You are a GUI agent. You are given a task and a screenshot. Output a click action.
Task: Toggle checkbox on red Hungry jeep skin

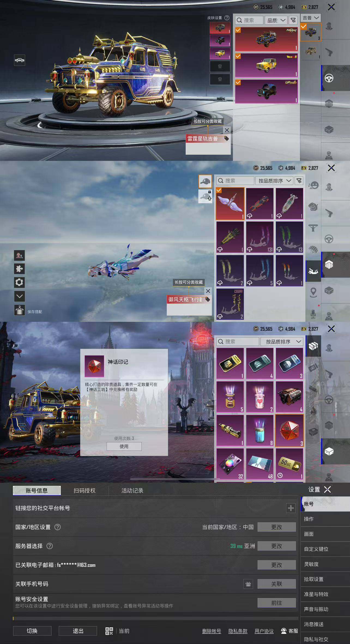(x=238, y=30)
